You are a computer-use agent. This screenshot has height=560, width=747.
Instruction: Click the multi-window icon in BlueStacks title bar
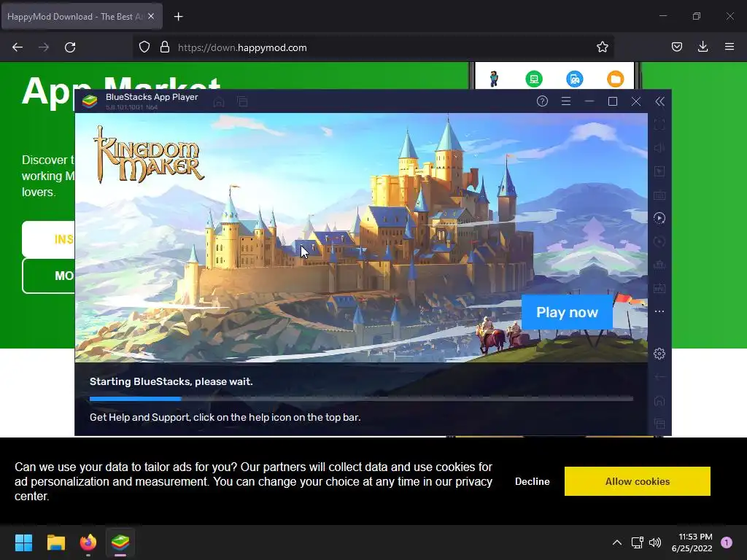[x=242, y=101]
